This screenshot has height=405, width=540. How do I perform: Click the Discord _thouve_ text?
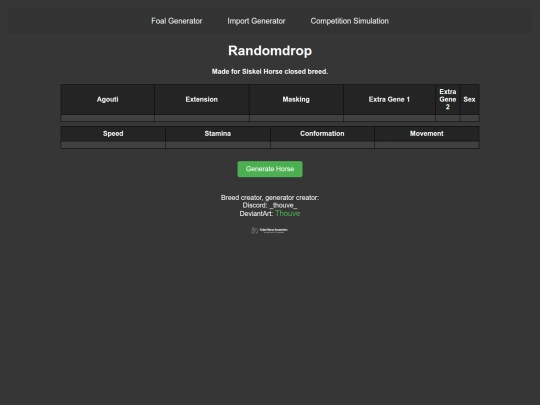coord(270,206)
